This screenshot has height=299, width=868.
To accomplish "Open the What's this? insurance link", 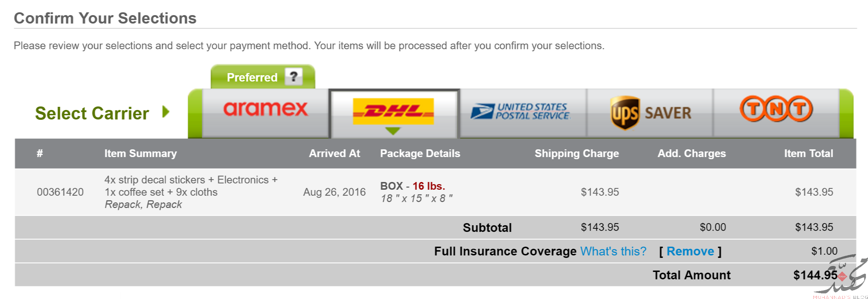I will click(x=613, y=251).
